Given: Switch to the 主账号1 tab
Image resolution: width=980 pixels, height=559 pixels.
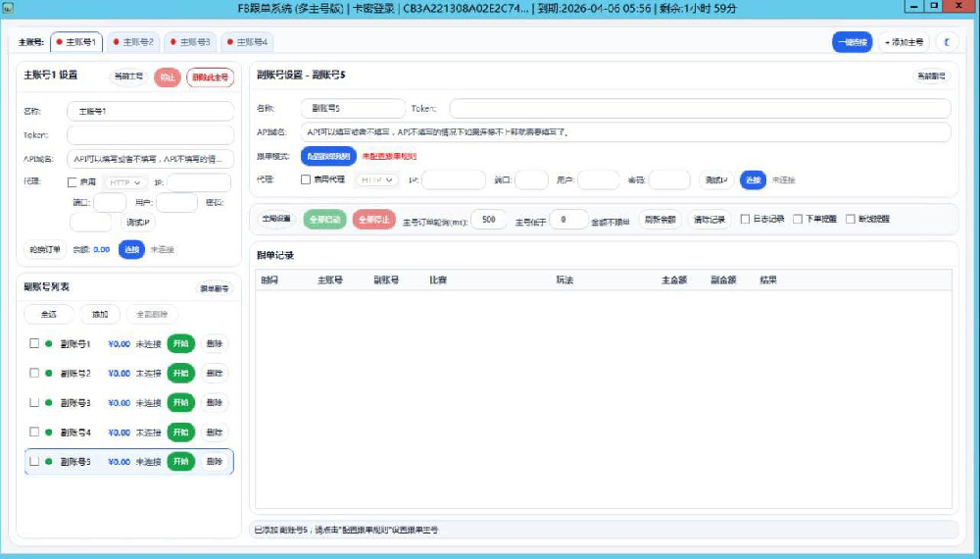Looking at the screenshot, I should click(x=76, y=42).
